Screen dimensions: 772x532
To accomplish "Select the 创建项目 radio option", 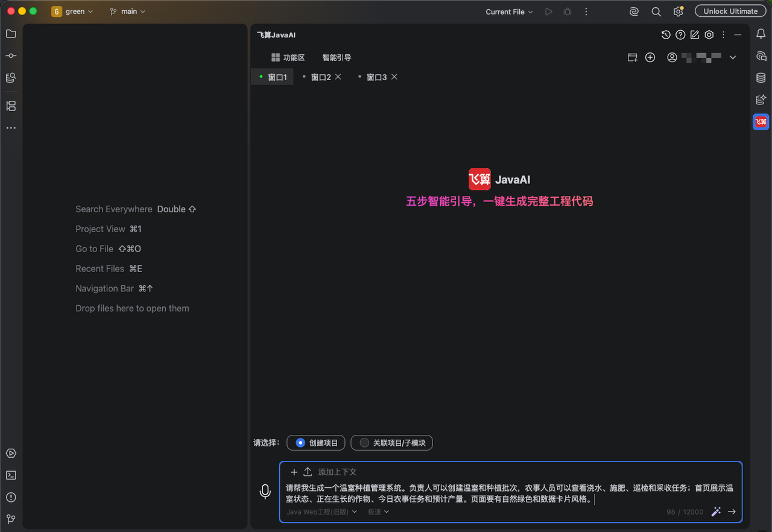I will 316,443.
